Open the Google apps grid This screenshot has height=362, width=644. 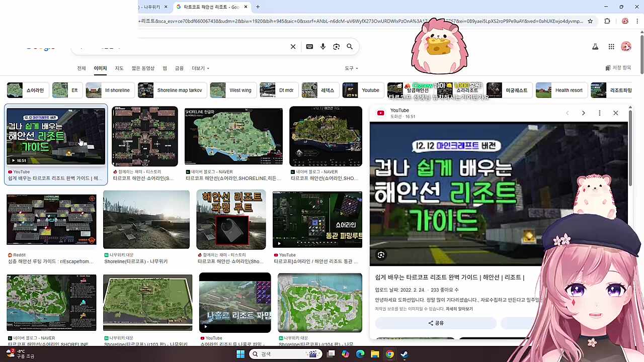[611, 47]
